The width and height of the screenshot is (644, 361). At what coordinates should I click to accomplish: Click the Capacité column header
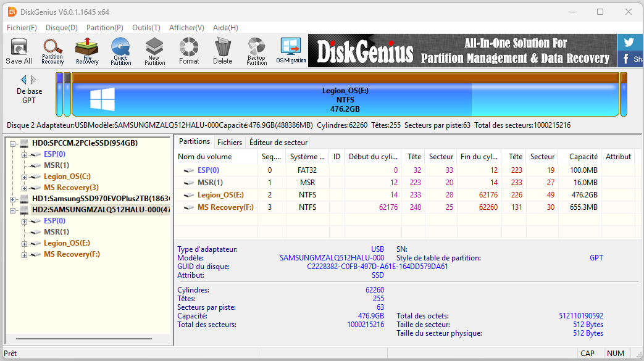coord(580,157)
